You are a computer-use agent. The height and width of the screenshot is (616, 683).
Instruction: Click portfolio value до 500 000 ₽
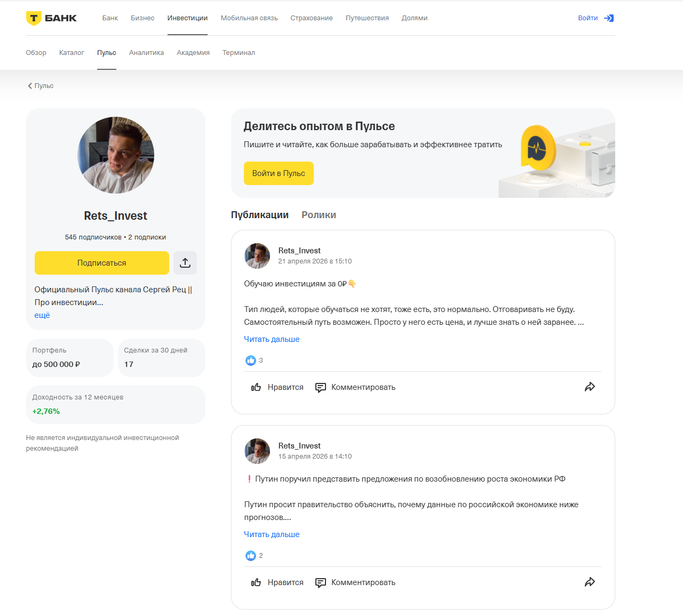coord(56,364)
